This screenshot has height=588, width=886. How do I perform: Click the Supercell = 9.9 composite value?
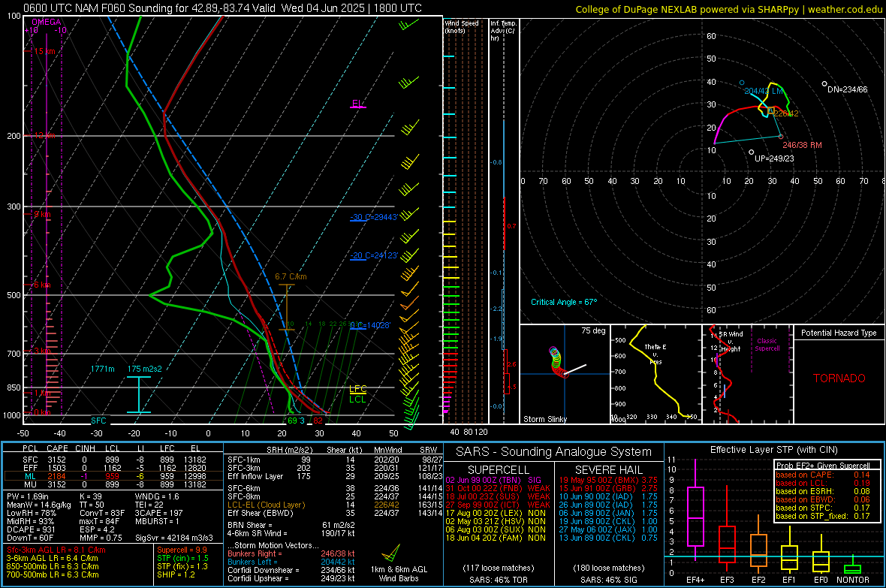tap(182, 550)
